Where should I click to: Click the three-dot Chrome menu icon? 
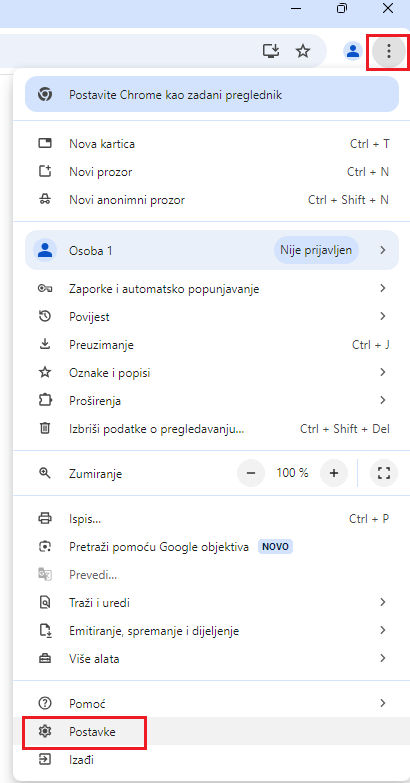(x=389, y=51)
